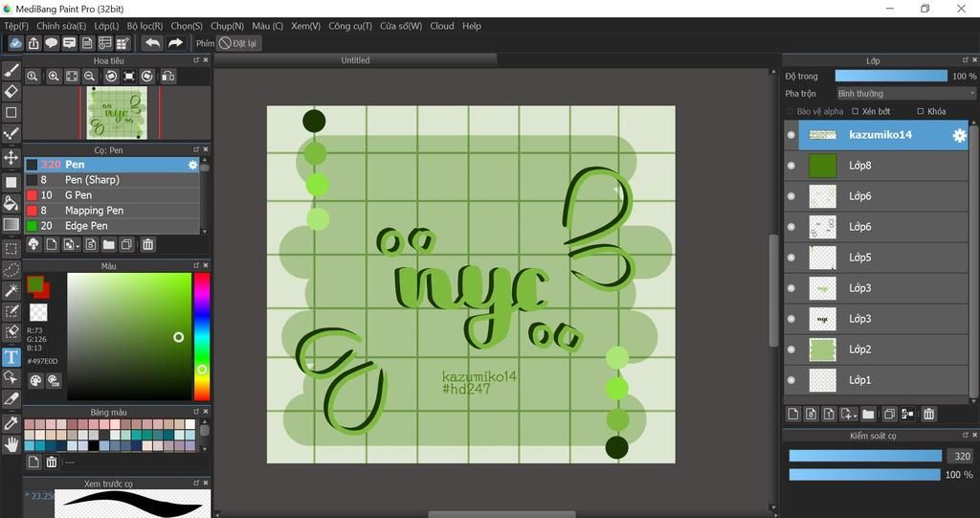Select the G Pen brush
Viewport: 980px width, 518px height.
click(78, 195)
